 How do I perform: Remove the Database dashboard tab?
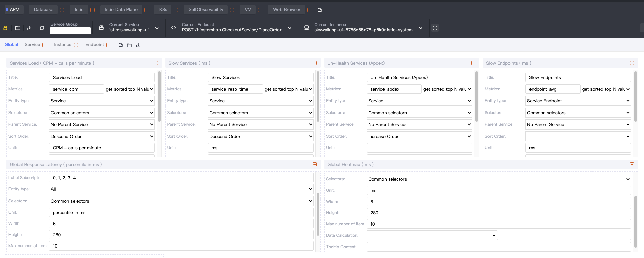(62, 10)
